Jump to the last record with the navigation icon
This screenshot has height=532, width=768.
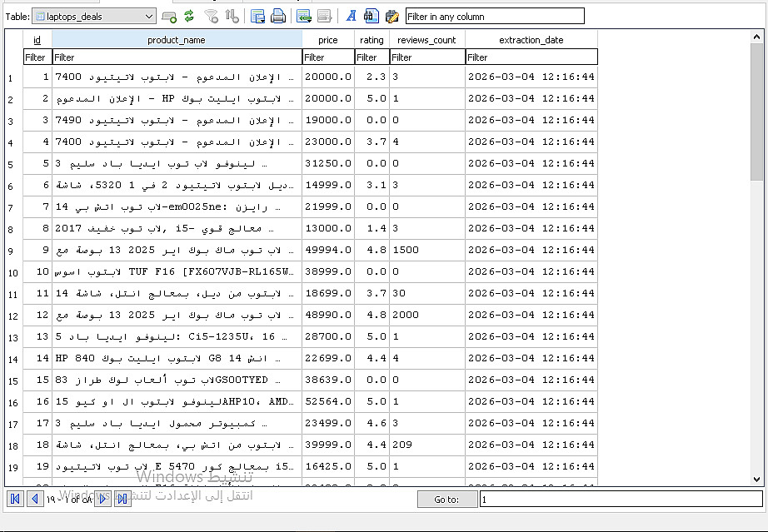pyautogui.click(x=122, y=499)
